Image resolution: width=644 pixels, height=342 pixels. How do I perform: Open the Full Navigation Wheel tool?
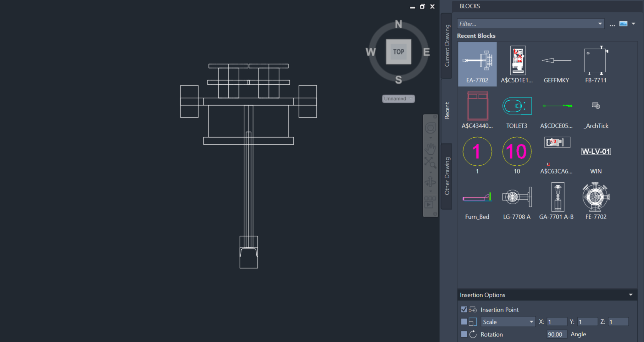point(430,128)
